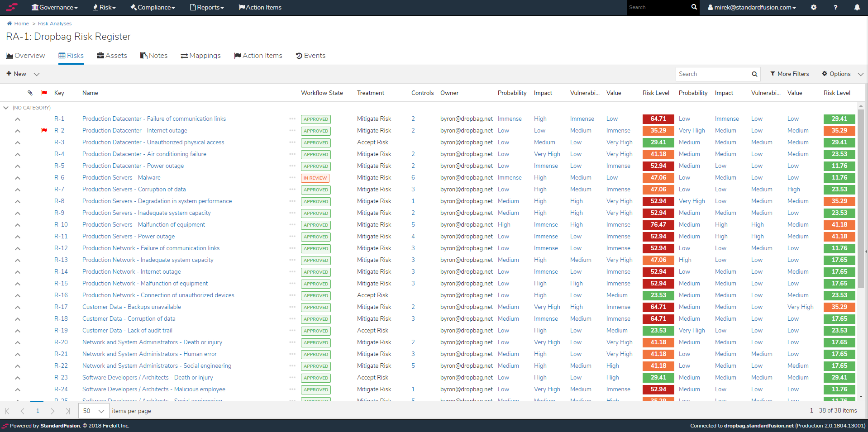Open the Action Items tab under the title
Image resolution: width=868 pixels, height=432 pixels.
[258, 56]
